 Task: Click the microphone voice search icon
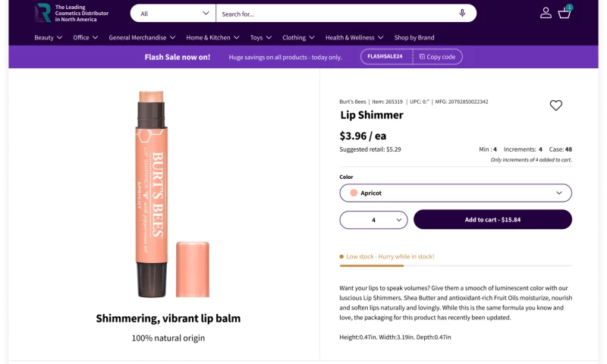462,13
